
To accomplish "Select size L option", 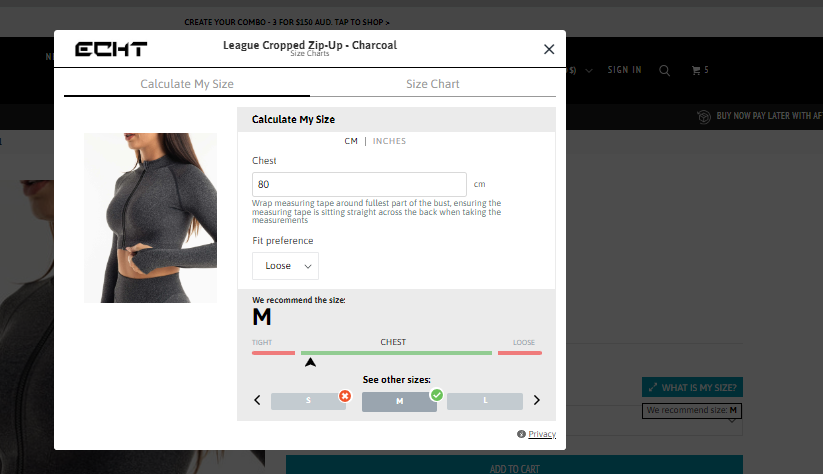I will click(485, 401).
